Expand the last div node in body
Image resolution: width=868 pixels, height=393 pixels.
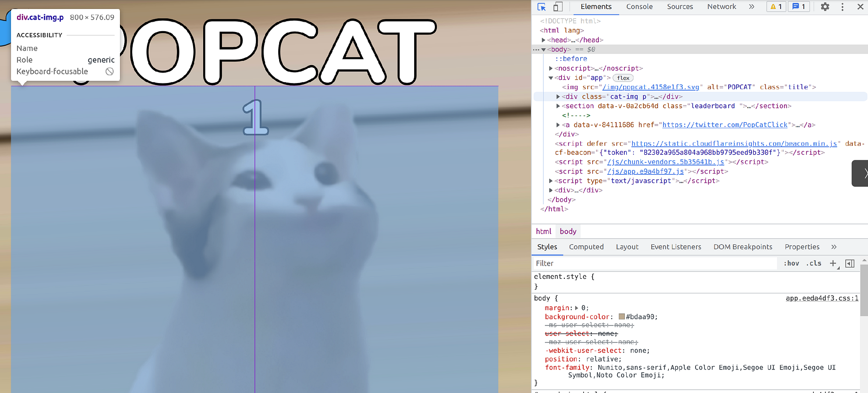point(551,190)
